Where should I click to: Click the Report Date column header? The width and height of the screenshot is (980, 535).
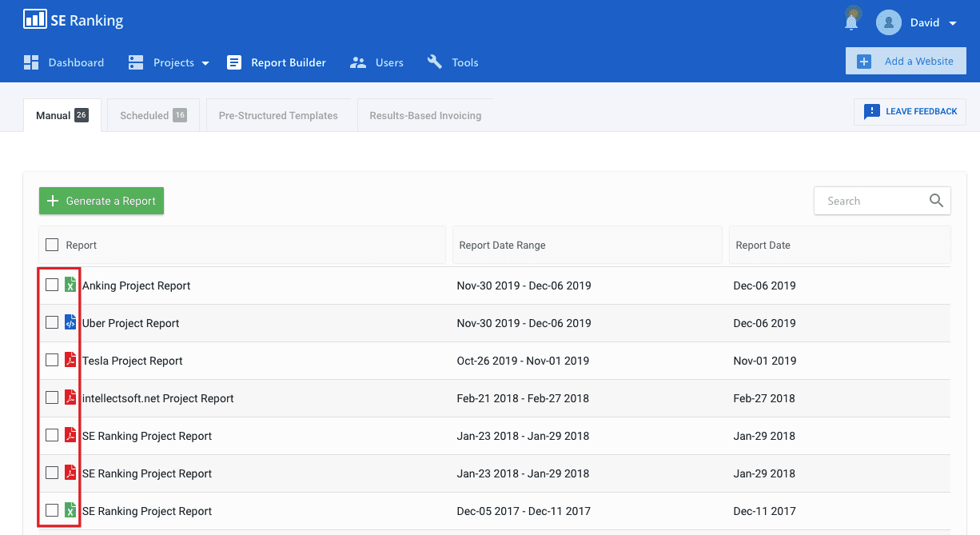point(840,245)
